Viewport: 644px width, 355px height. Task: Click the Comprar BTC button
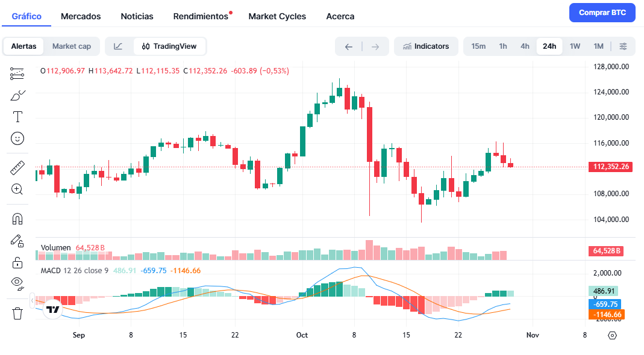(602, 13)
